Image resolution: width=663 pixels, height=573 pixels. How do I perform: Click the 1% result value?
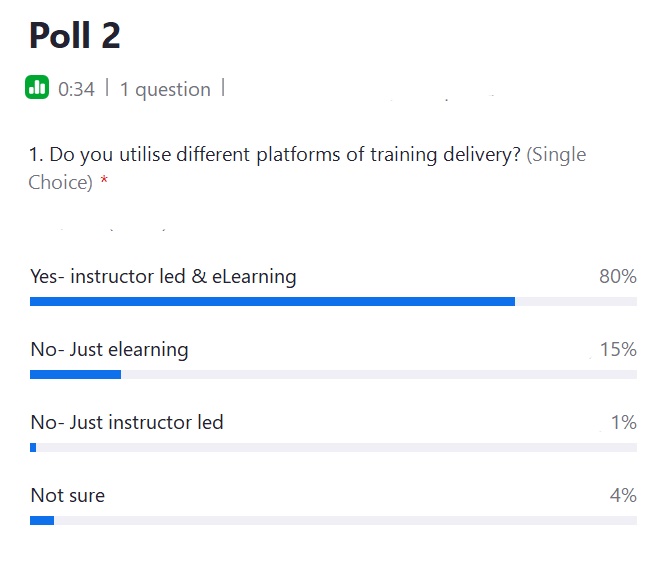624,422
